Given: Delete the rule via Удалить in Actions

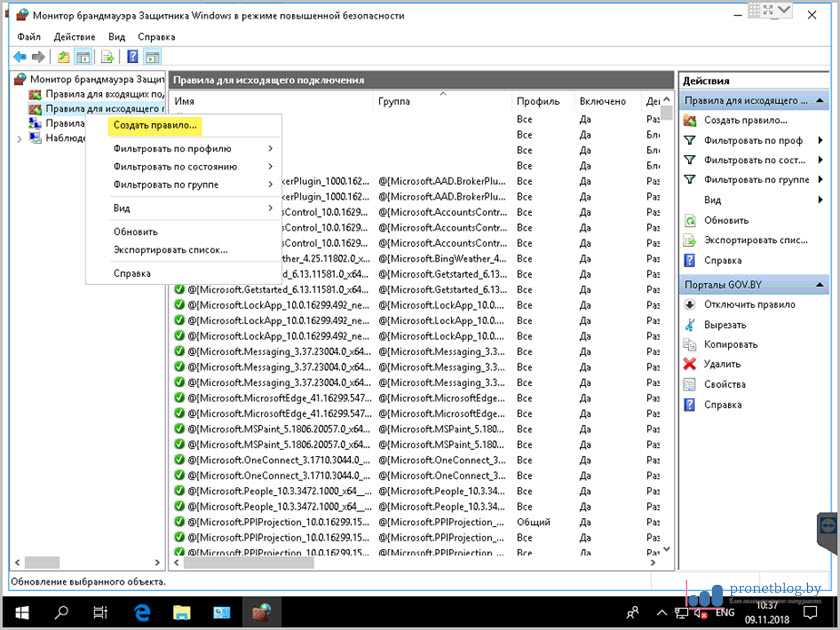Looking at the screenshot, I should [722, 365].
